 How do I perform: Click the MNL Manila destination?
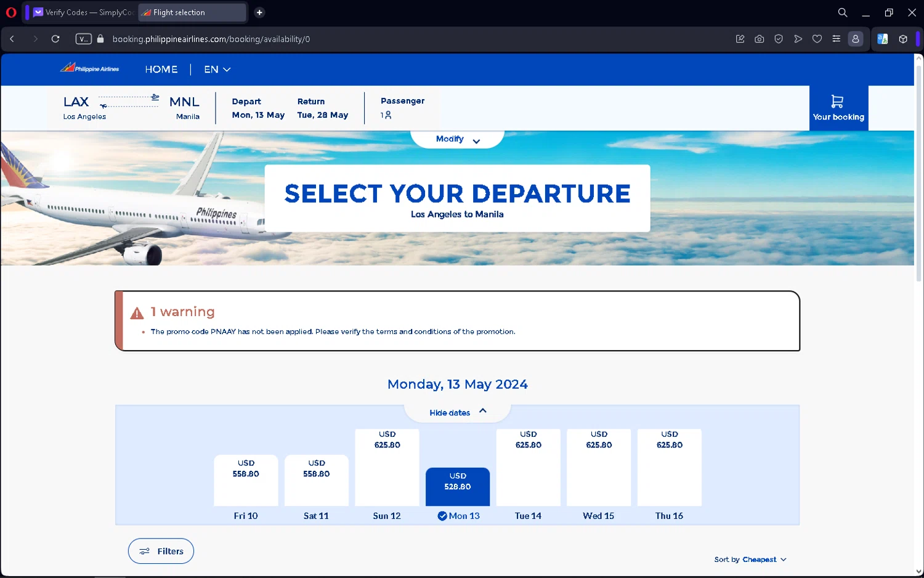coord(185,108)
